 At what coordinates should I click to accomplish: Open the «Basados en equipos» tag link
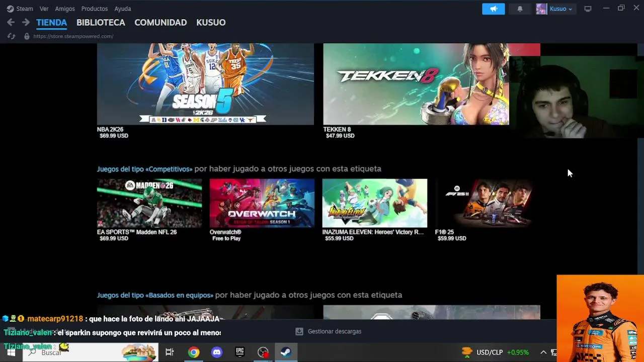click(x=155, y=295)
